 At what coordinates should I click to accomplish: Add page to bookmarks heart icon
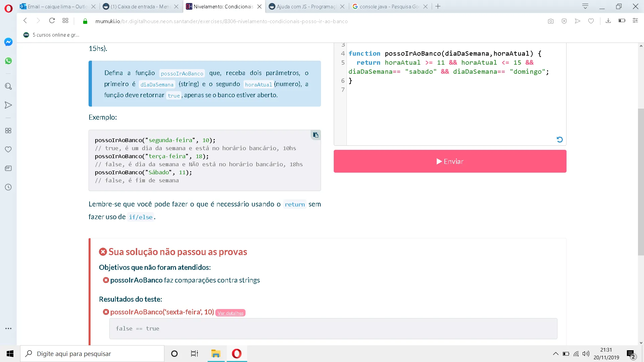[x=591, y=21]
